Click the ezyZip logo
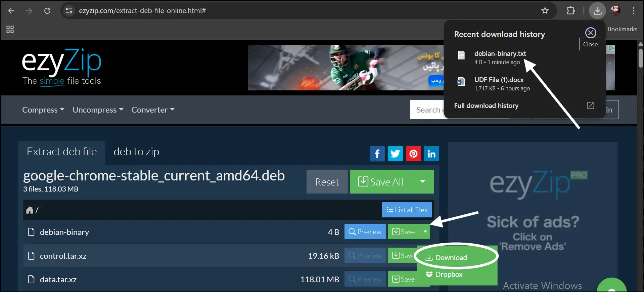Screen dimensions: 644x292 click(x=62, y=67)
